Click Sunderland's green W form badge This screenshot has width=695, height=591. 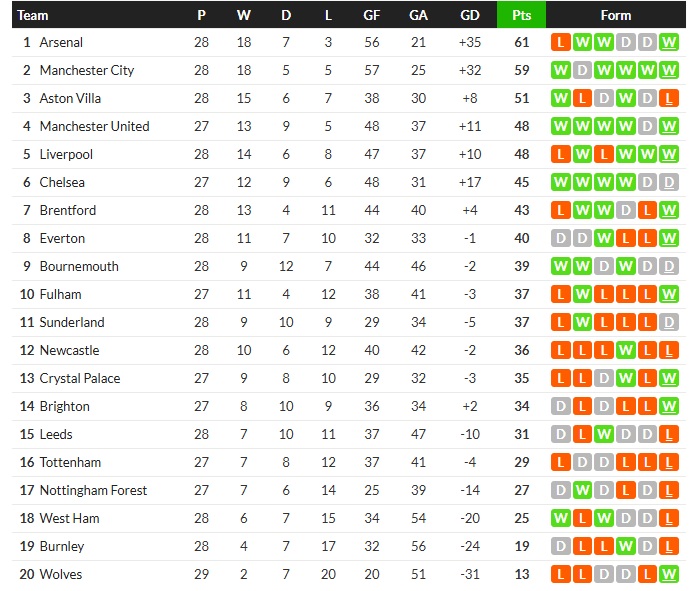pyautogui.click(x=582, y=323)
